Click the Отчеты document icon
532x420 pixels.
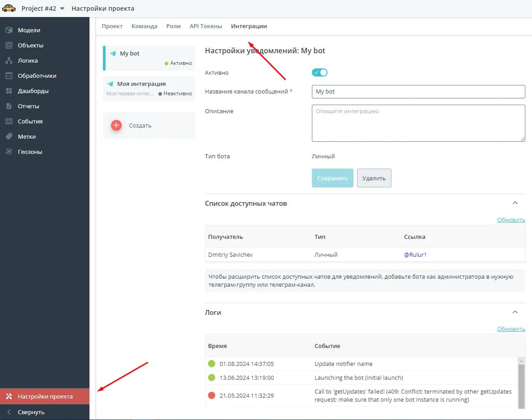(9, 106)
